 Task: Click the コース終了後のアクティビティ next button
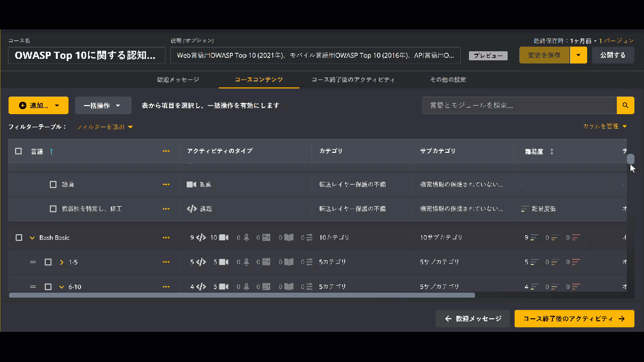point(574,319)
